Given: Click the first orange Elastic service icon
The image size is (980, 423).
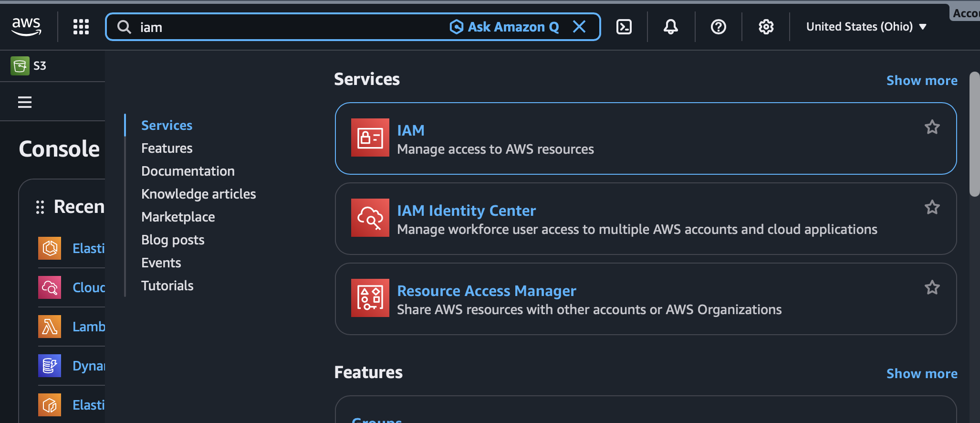Looking at the screenshot, I should pyautogui.click(x=50, y=248).
